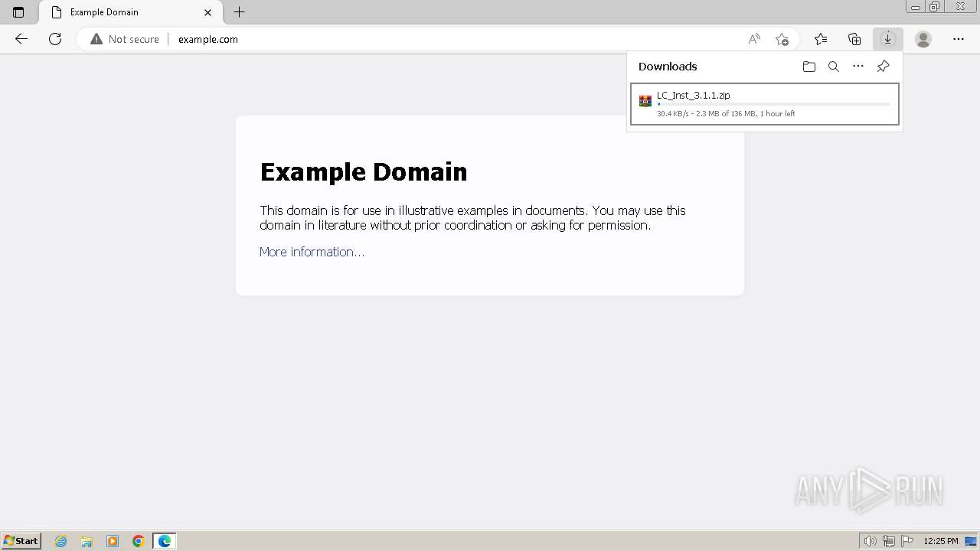
Task: View Not secure site information
Action: coord(125,39)
